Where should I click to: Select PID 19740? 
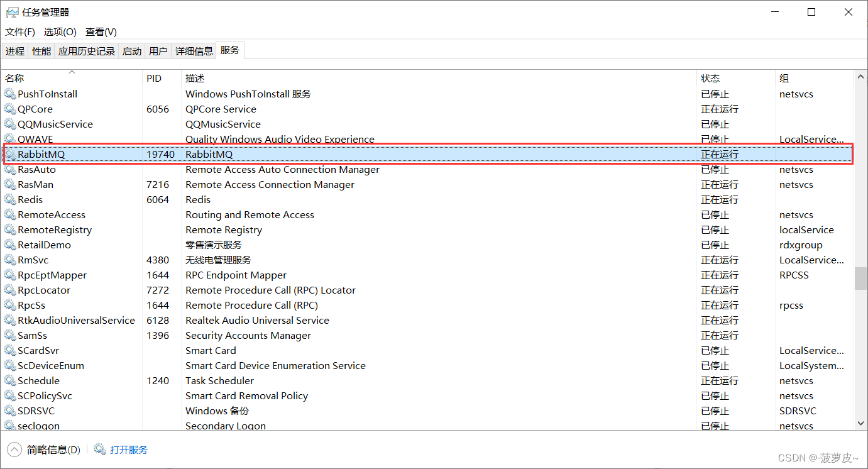pyautogui.click(x=161, y=155)
